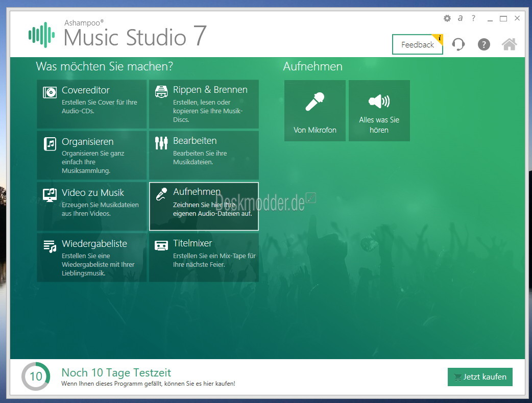This screenshot has width=532, height=403.
Task: Click 'Erstellen Sie Cover für Ihre Audio-CDs' description
Action: pos(100,107)
